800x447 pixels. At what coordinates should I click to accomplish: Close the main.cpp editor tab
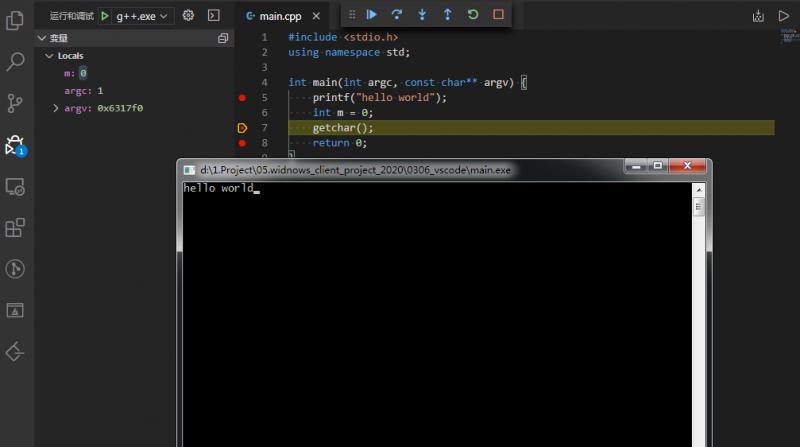pos(316,16)
